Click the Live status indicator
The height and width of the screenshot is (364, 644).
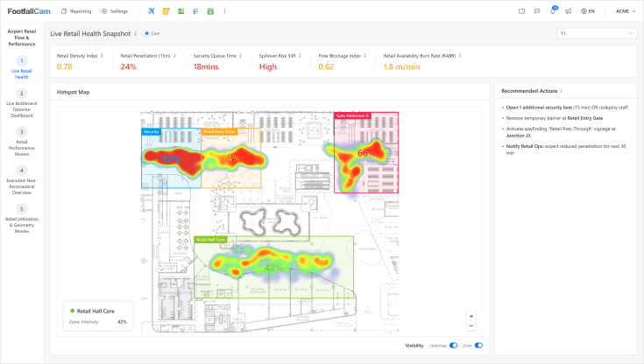pyautogui.click(x=152, y=33)
